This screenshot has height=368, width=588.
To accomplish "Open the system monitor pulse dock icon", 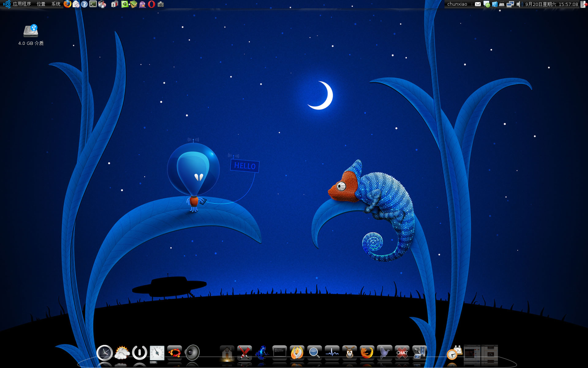I will pos(332,353).
